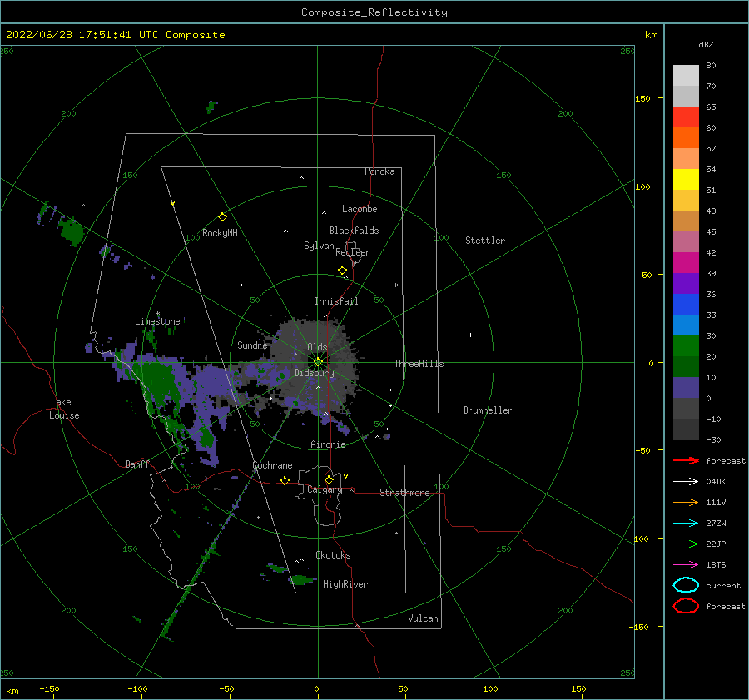Viewport: 749px width, 700px height.
Task: Click the Limestone label on map
Action: tap(157, 321)
